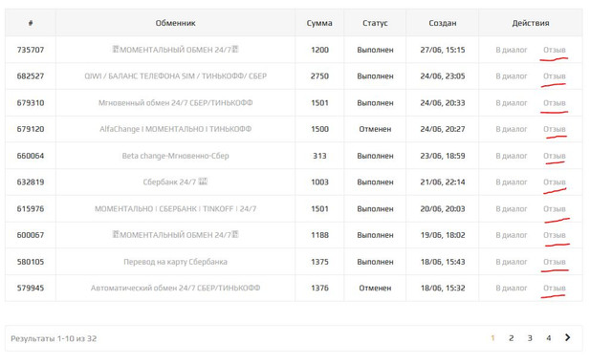612x364 pixels.
Task: Leave a review for order 632819
Action: point(555,182)
